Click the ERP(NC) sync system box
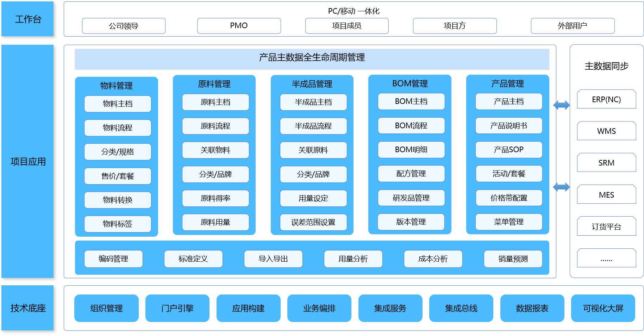 coord(606,99)
